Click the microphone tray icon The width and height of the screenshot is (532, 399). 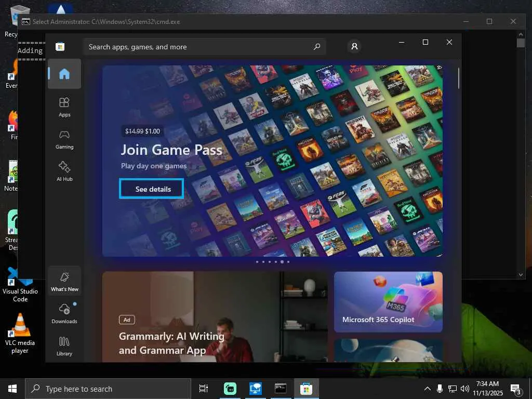(x=440, y=389)
